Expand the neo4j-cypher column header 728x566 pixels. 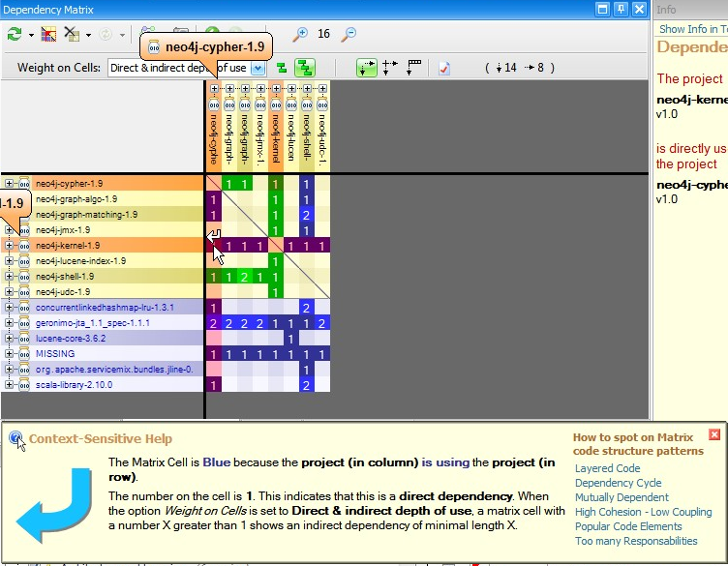(214, 88)
